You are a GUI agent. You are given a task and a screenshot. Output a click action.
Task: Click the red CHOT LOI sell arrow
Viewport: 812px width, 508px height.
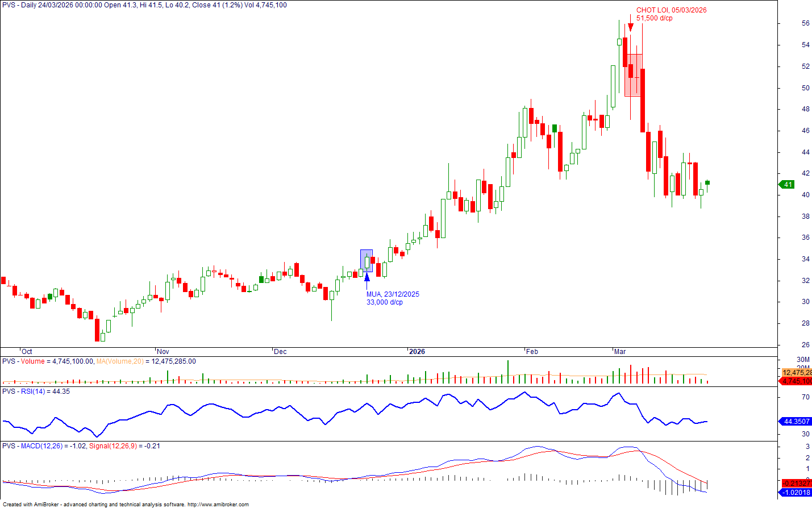coord(630,27)
